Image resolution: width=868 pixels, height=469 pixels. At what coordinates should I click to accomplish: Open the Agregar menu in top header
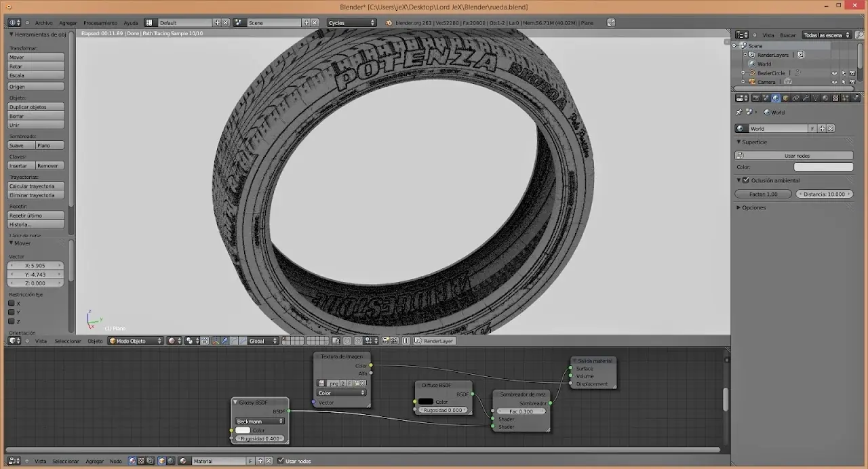68,23
